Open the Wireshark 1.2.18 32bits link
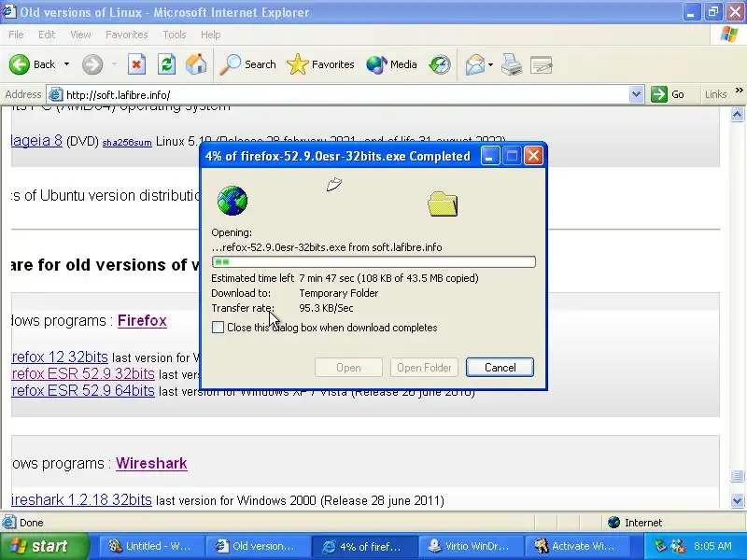Screen dimensions: 747x560 pyautogui.click(x=81, y=499)
